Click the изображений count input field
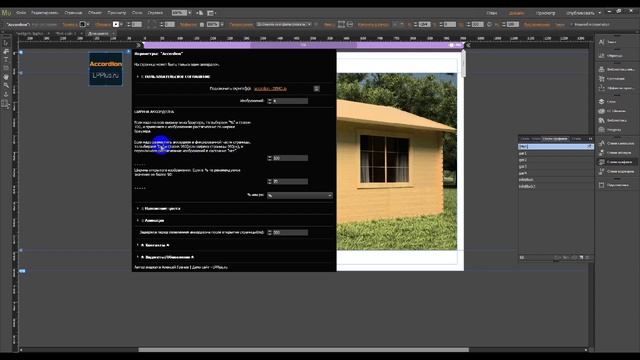The width and height of the screenshot is (640, 360). coord(290,101)
